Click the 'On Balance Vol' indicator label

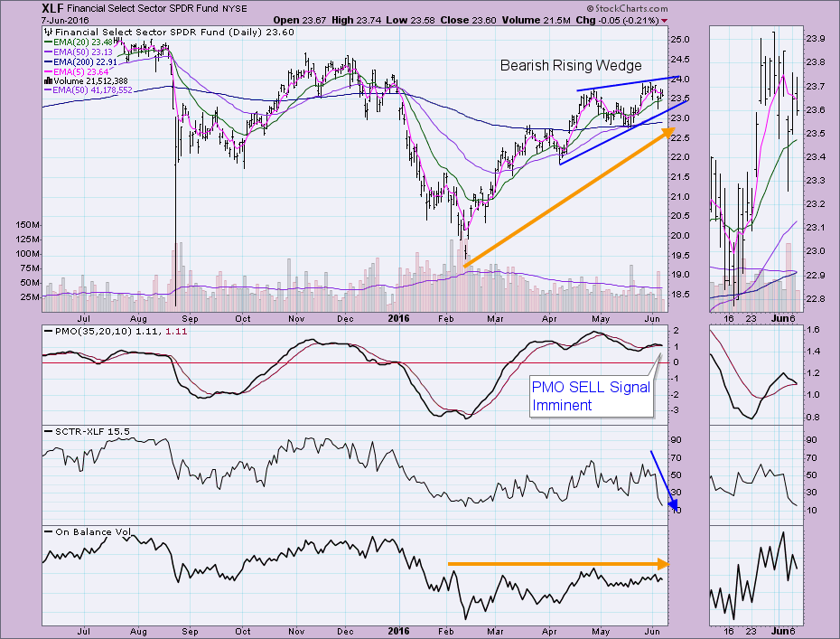[89, 531]
